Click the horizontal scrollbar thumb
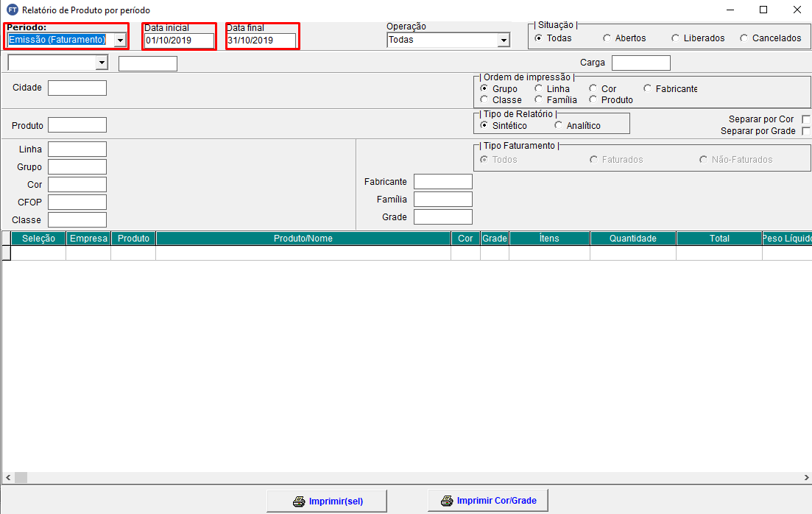Screen dimensions: 812x514 click(x=21, y=477)
